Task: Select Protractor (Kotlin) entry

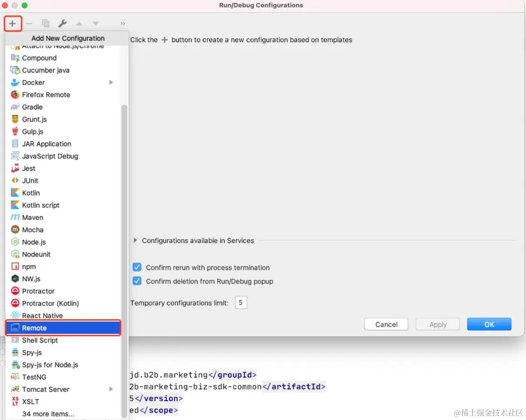Action: click(x=63, y=303)
